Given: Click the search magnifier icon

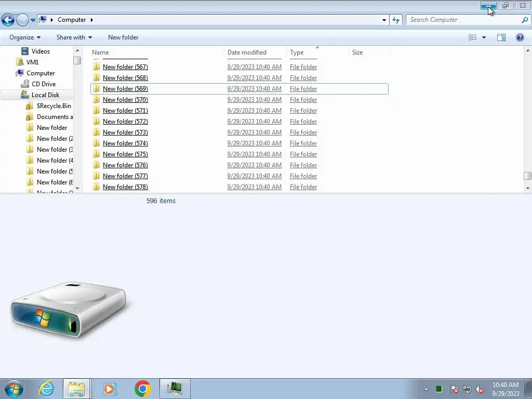Looking at the screenshot, I should [525, 20].
